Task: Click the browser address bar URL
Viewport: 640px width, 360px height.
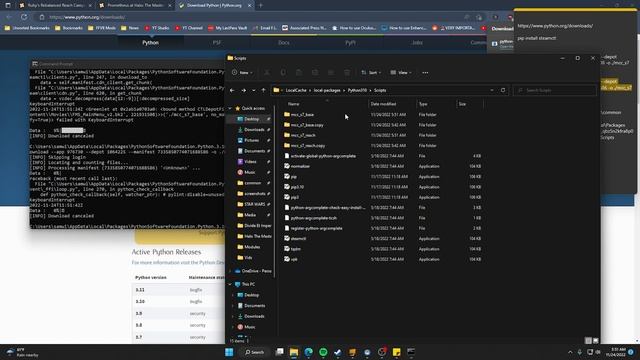Action: tap(87, 17)
